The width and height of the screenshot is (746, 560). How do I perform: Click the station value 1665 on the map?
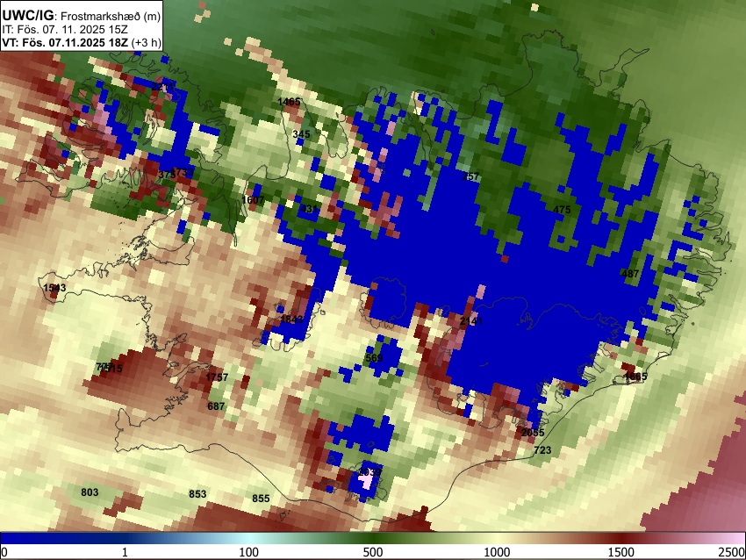coord(635,377)
